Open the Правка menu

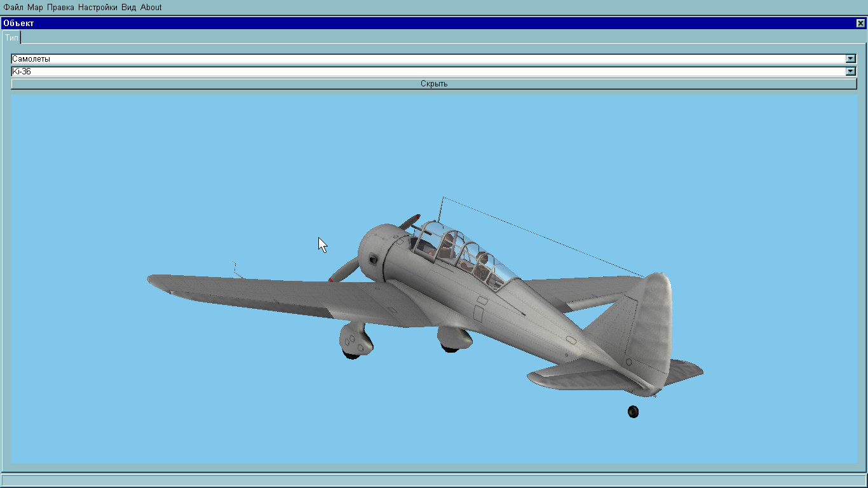(x=60, y=8)
